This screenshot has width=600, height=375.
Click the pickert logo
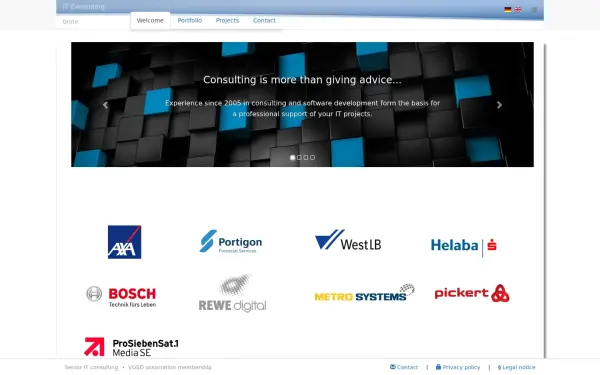(472, 293)
